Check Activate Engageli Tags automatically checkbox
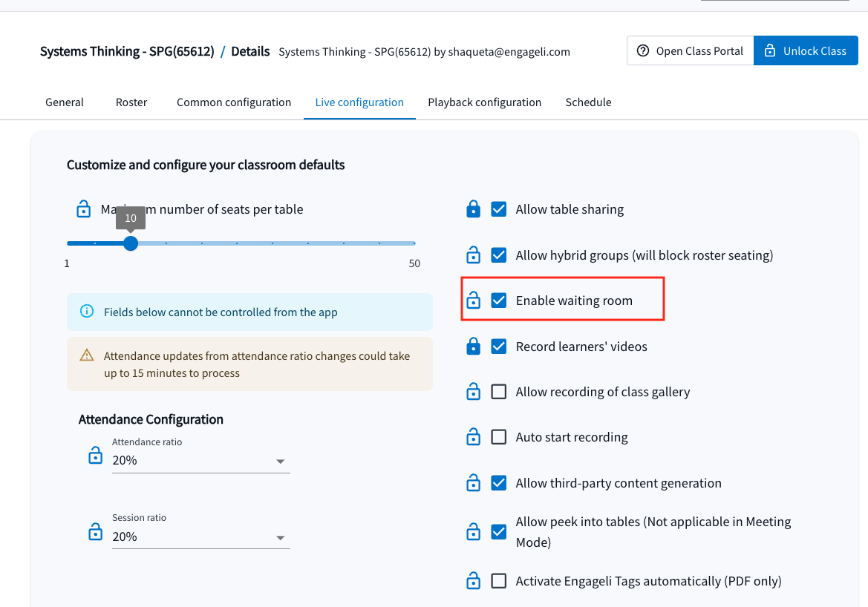 pyautogui.click(x=499, y=581)
